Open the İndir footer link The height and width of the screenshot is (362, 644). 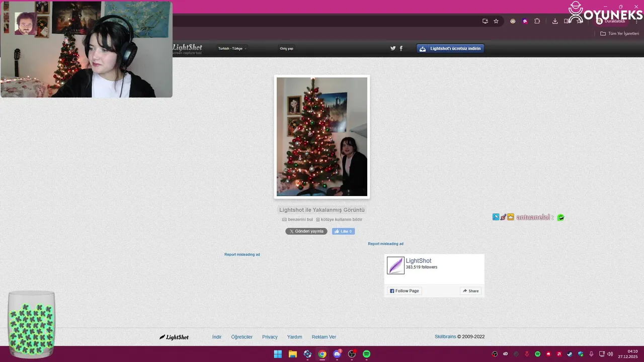coord(217,337)
